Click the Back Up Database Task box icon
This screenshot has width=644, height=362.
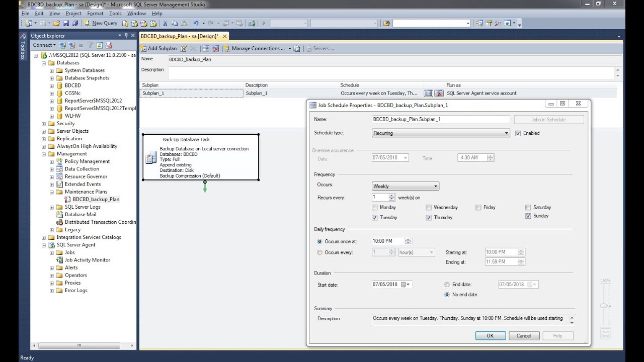[151, 157]
